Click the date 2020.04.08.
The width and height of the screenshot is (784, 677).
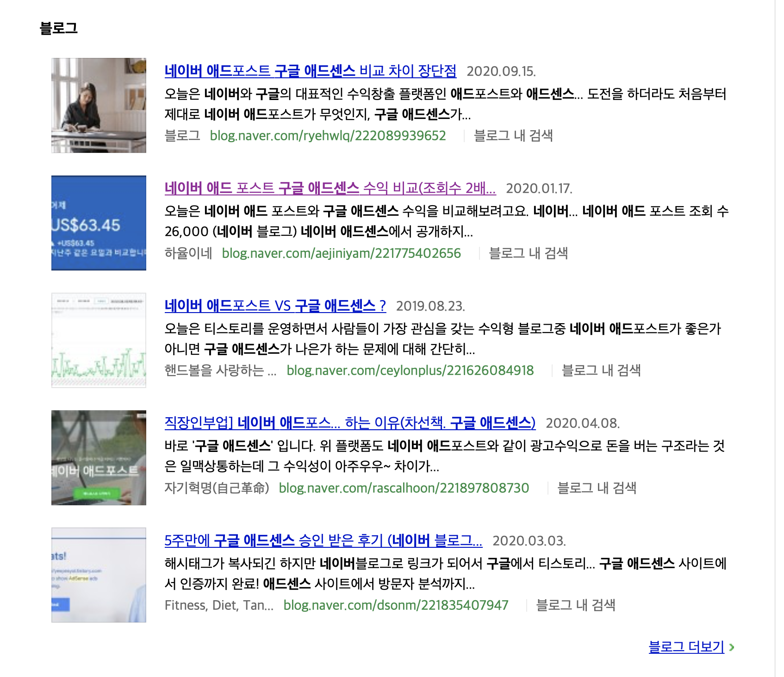[583, 423]
